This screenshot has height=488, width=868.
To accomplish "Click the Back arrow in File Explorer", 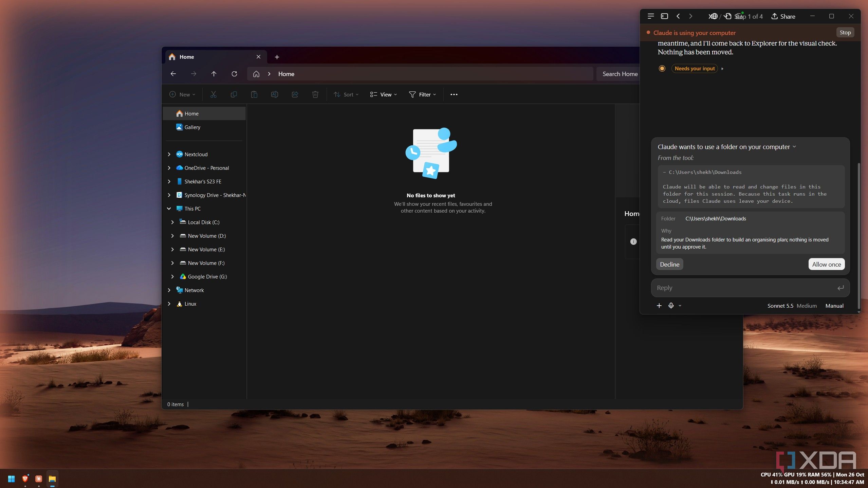I will (x=173, y=74).
